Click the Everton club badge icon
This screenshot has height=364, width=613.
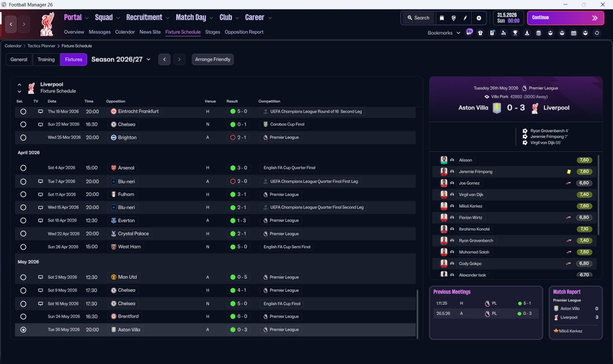(114, 220)
